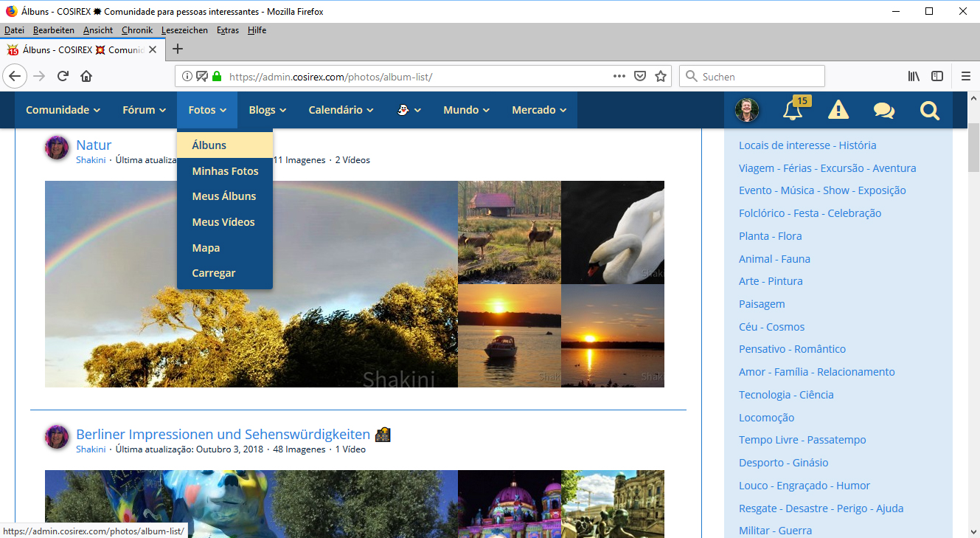The height and width of the screenshot is (538, 980).
Task: Click the Firefox home button
Action: click(86, 76)
